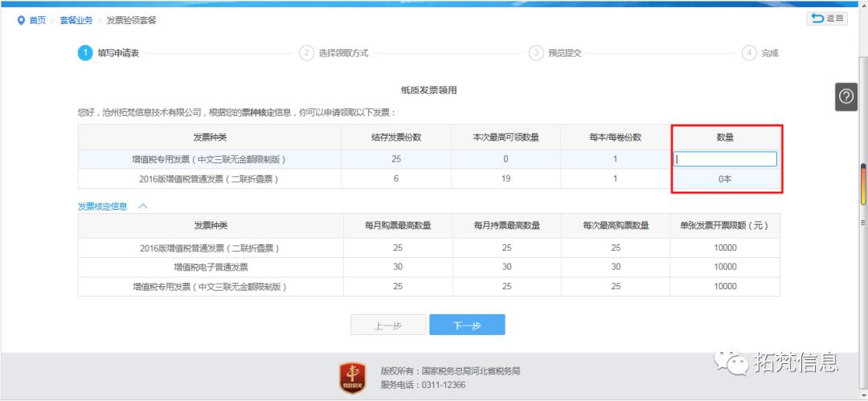The width and height of the screenshot is (868, 401).
Task: Select step 4 完成
Action: 760,53
